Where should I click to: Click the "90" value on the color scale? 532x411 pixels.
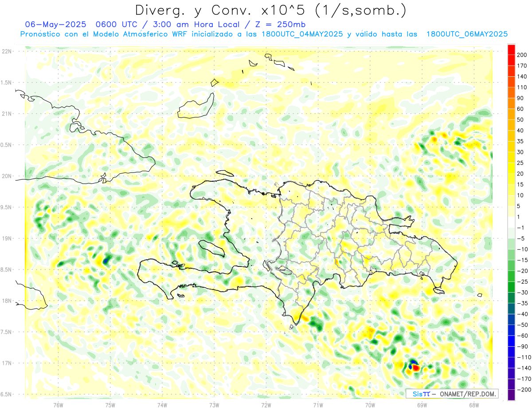tap(520, 98)
